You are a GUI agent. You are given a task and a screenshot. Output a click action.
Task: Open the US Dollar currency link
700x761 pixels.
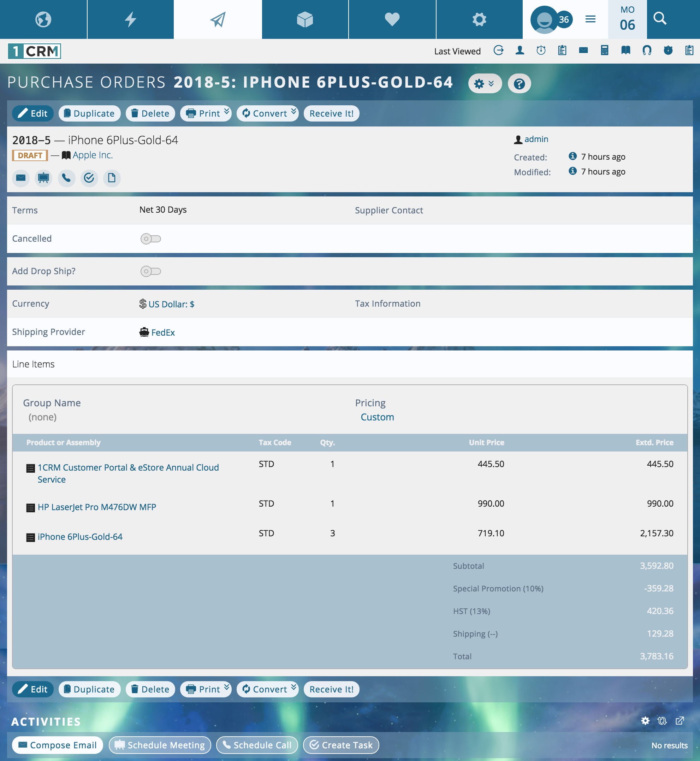[171, 304]
